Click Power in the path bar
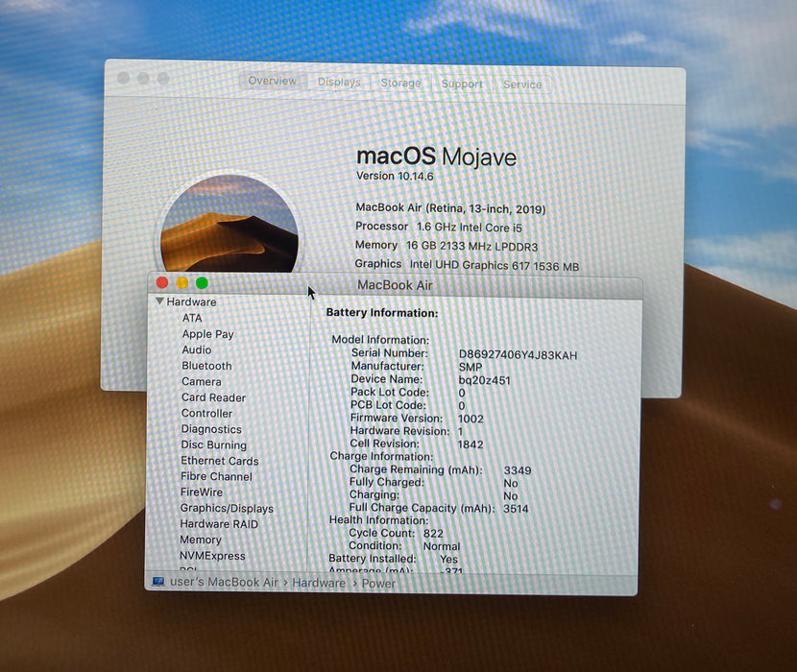Screen dimensions: 797x672 [x=378, y=584]
